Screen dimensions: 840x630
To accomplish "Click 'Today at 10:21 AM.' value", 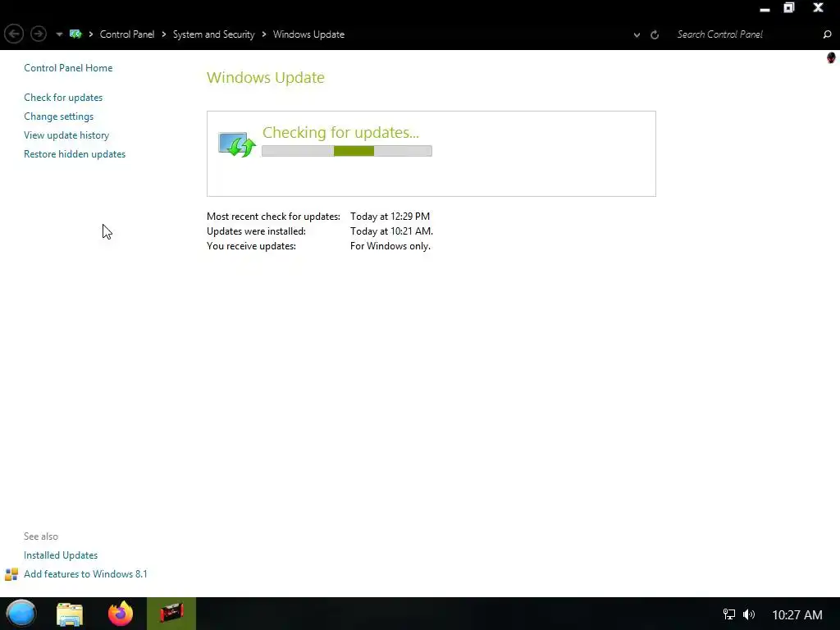I will click(391, 231).
